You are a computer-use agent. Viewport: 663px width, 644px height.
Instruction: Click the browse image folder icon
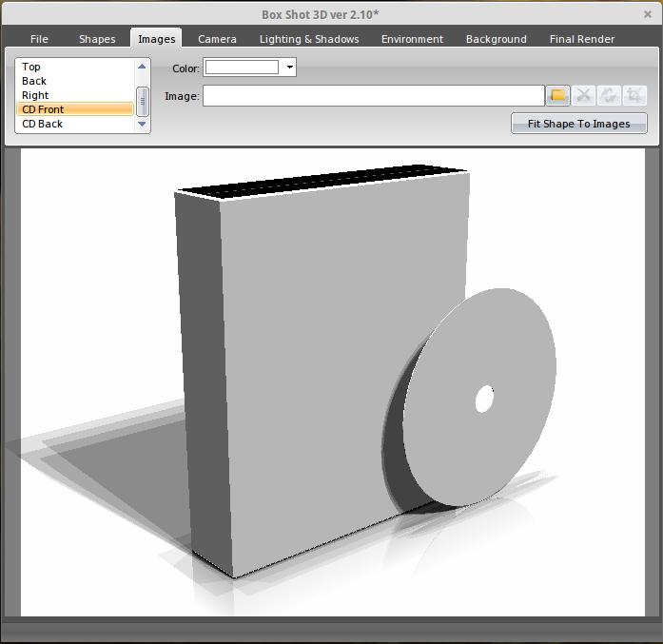pos(557,95)
